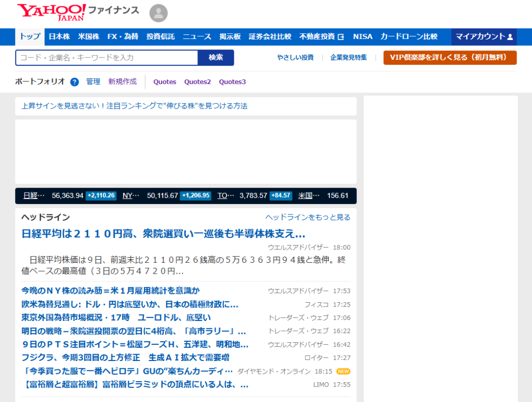The image size is (532, 402).
Task: Click the Yahoo! JAPAN logo
Action: [x=51, y=12]
